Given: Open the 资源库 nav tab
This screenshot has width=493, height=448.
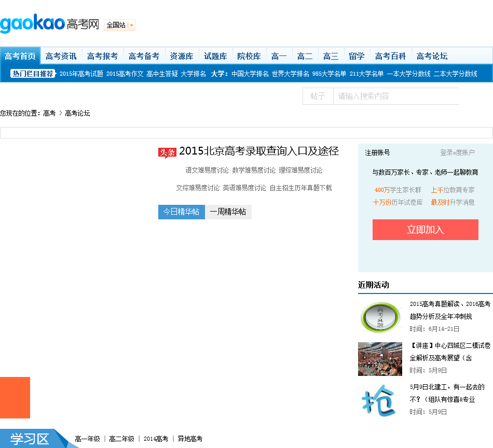Looking at the screenshot, I should point(182,56).
